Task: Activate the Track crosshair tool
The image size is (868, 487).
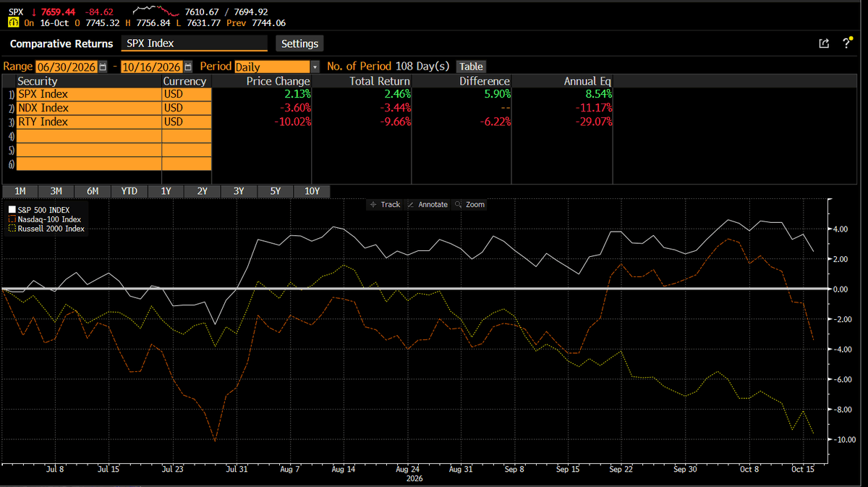Action: [385, 205]
